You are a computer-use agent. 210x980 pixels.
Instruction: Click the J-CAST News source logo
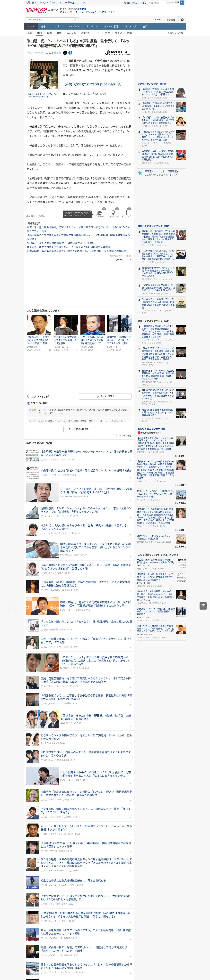point(118,53)
